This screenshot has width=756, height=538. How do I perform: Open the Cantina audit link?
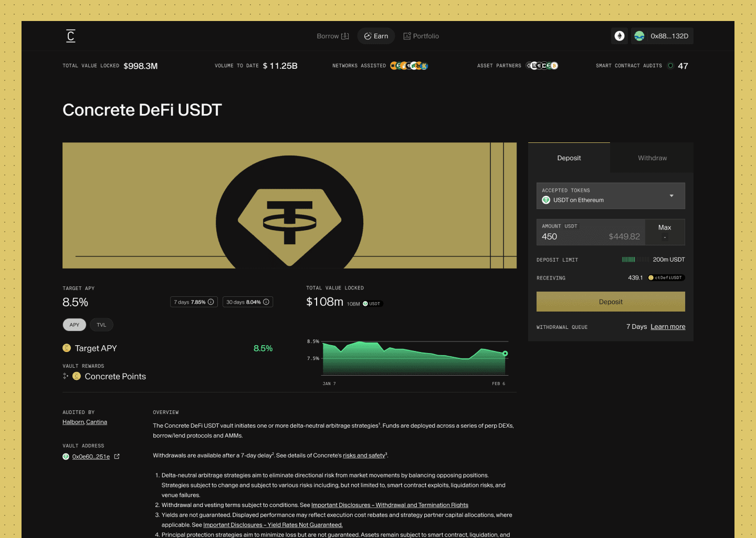[x=97, y=422]
